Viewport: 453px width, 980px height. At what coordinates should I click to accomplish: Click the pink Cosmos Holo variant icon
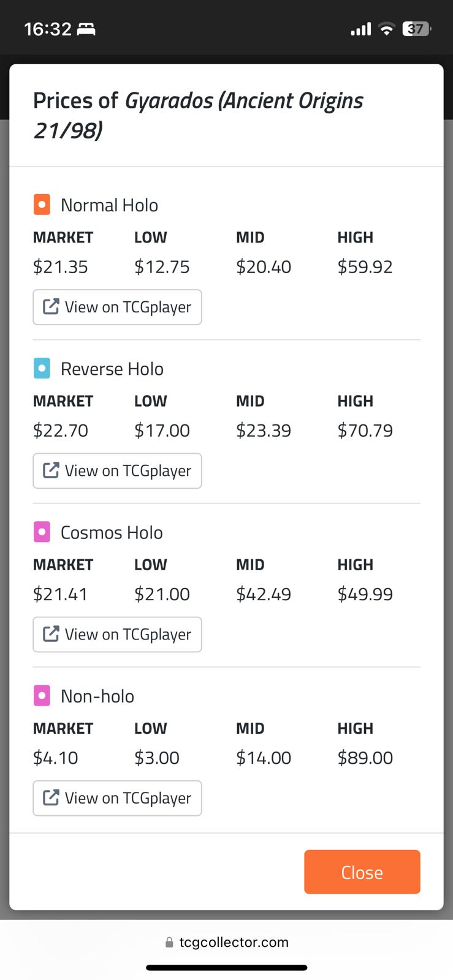[42, 532]
